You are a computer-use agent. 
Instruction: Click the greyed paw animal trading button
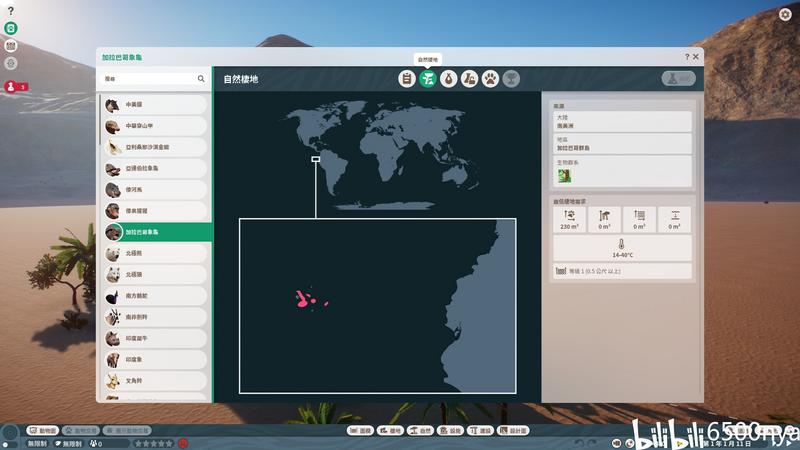(81, 431)
